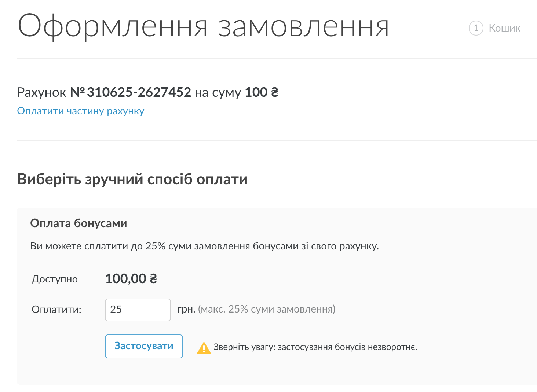Image resolution: width=537 pixels, height=392 pixels.
Task: Click the грн. currency label
Action: click(x=186, y=309)
